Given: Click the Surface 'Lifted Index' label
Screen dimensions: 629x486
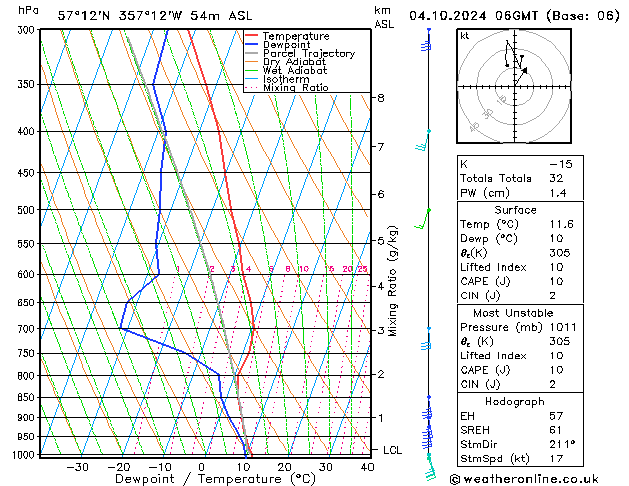Looking at the screenshot, I should [493, 267].
